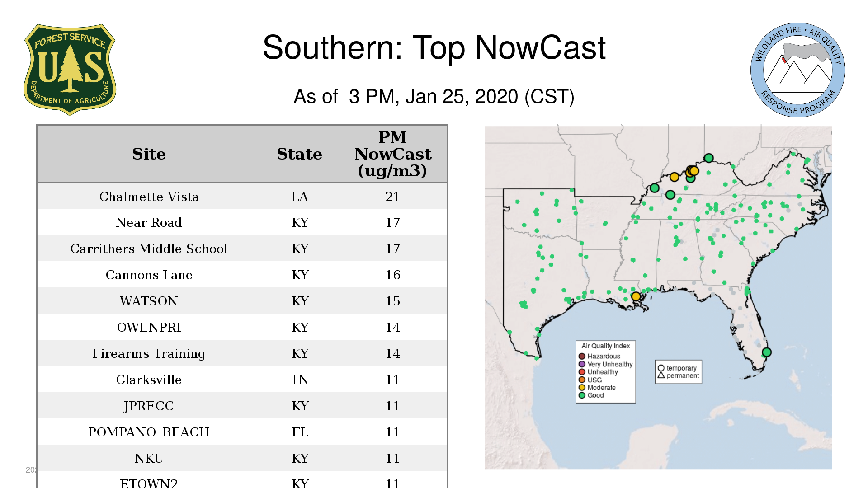Click the Good green legend circle

coord(582,395)
